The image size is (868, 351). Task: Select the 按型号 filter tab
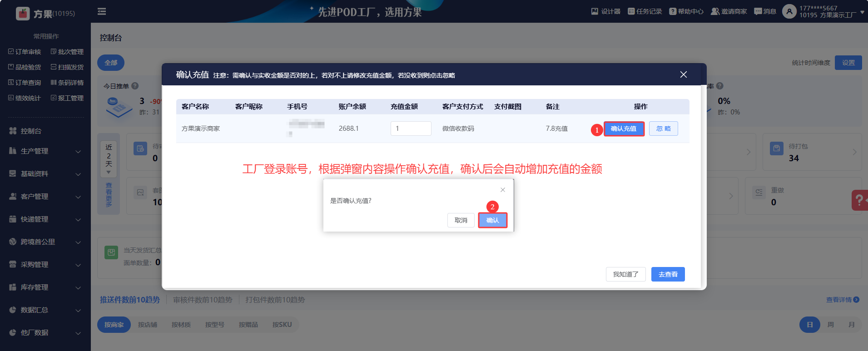click(x=215, y=325)
